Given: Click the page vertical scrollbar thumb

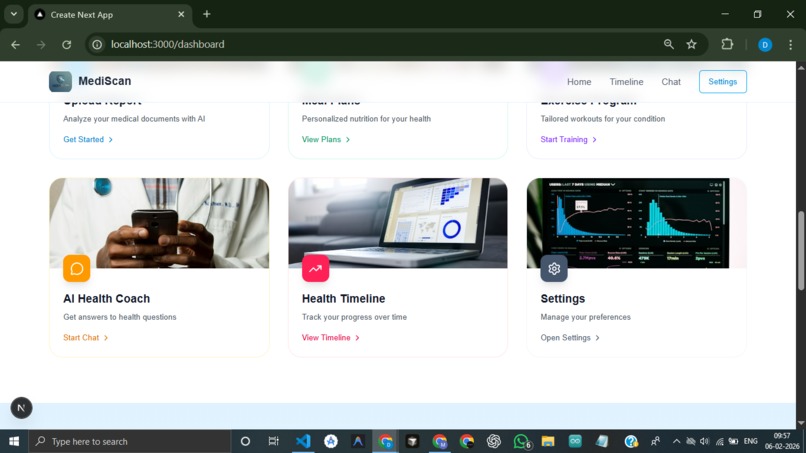Looking at the screenshot, I should [801, 250].
